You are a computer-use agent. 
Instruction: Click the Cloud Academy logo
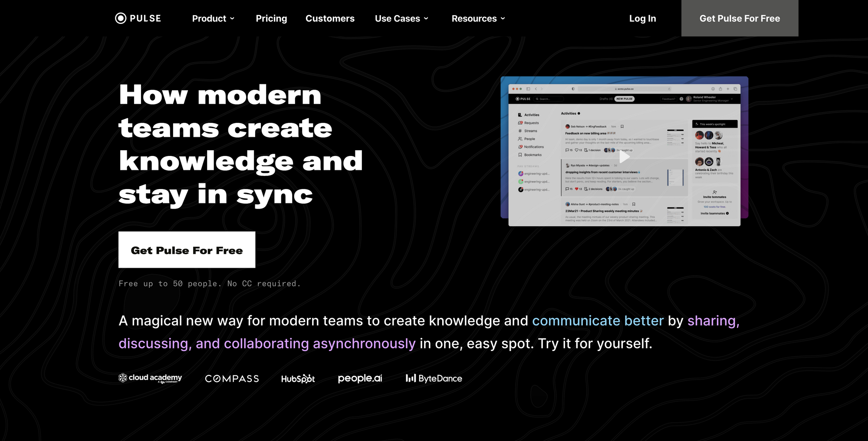click(150, 378)
